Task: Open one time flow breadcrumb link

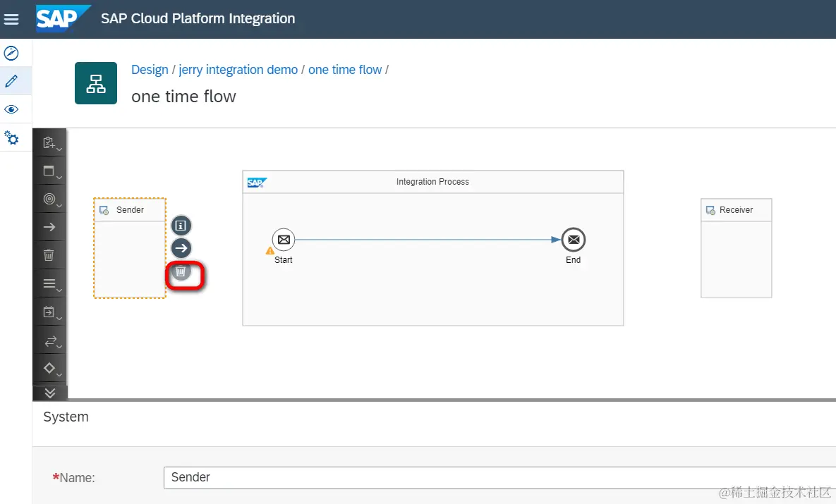Action: tap(345, 70)
